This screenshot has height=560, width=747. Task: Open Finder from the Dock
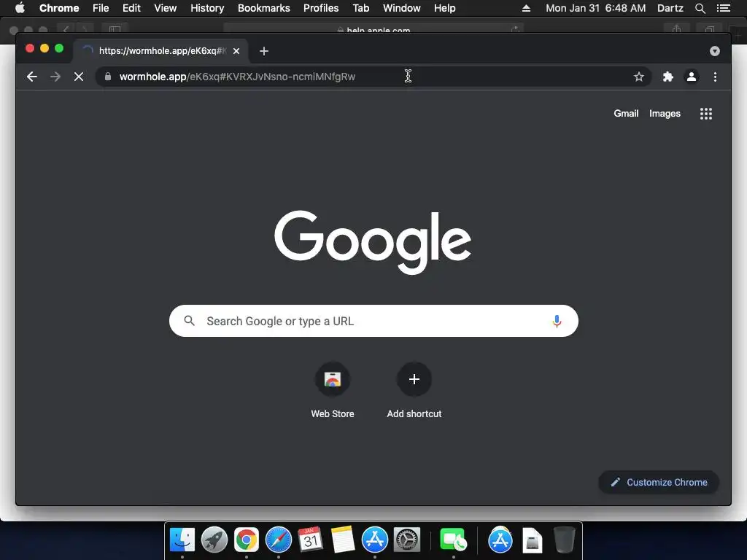pos(182,540)
